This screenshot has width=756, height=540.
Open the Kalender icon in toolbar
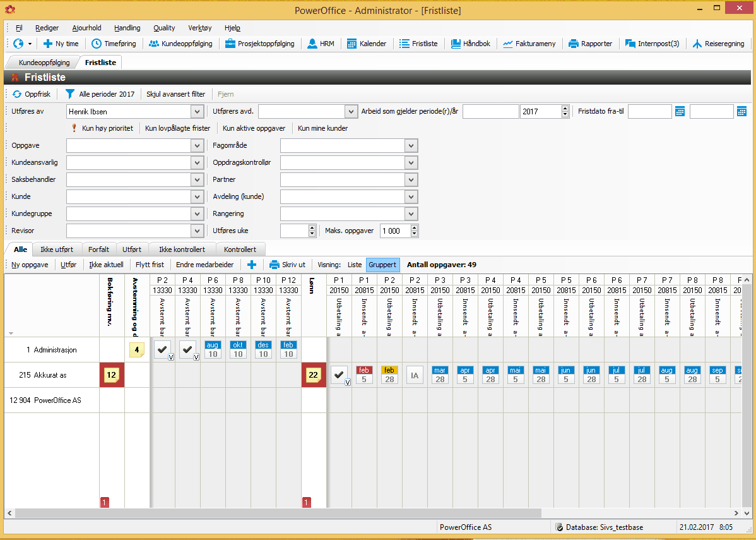click(x=351, y=44)
